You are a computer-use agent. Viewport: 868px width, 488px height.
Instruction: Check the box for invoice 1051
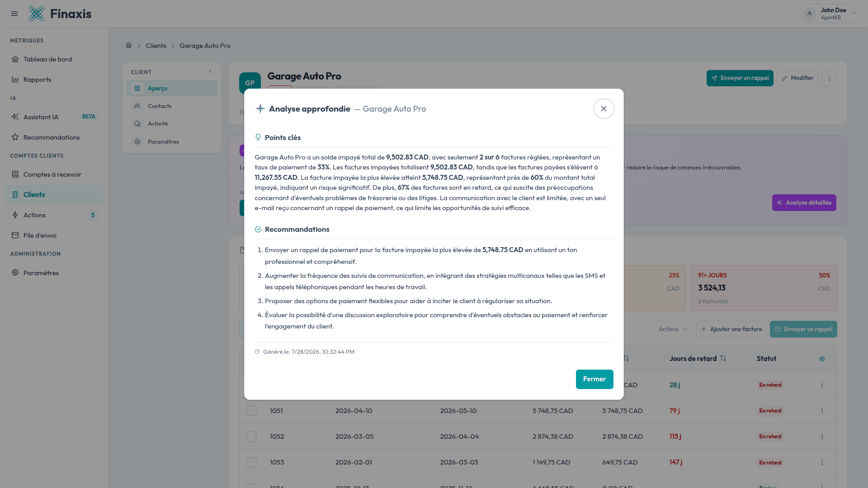click(x=251, y=411)
